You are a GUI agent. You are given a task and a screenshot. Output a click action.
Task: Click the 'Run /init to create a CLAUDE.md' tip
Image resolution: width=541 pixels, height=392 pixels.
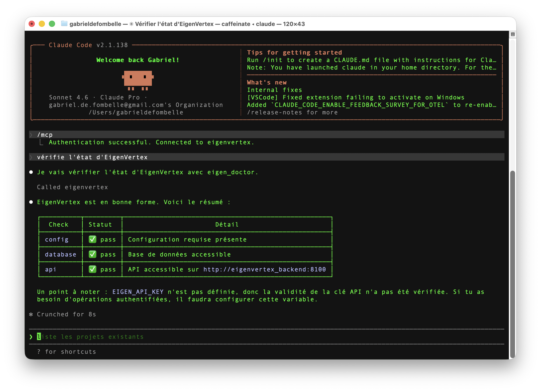[x=371, y=60]
